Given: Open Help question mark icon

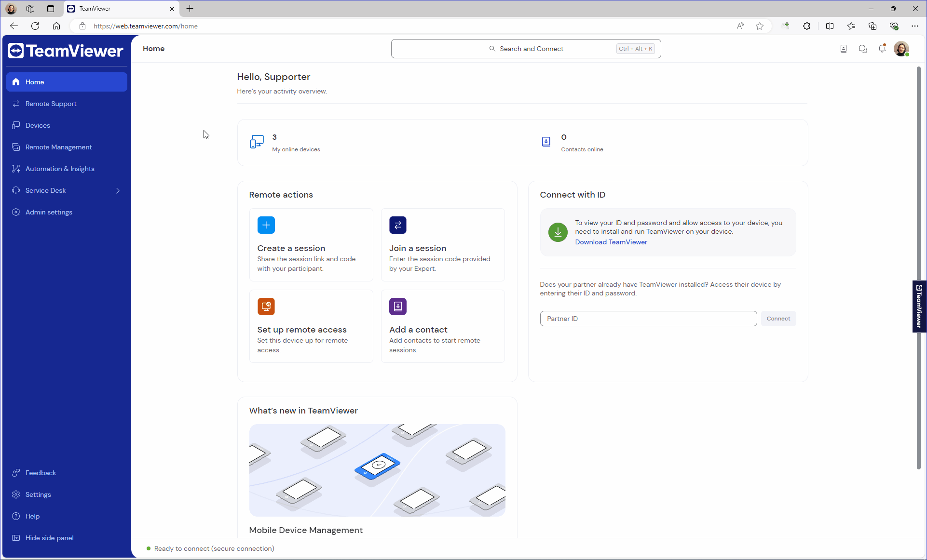Looking at the screenshot, I should pyautogui.click(x=16, y=516).
